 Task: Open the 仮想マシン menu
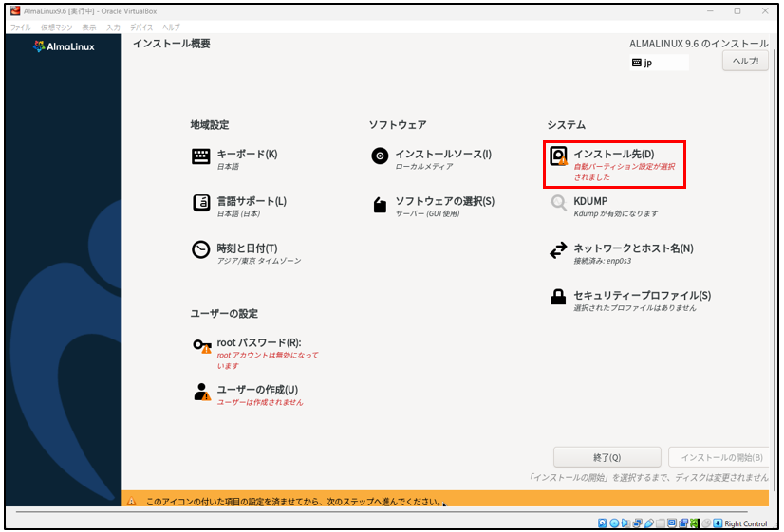55,28
